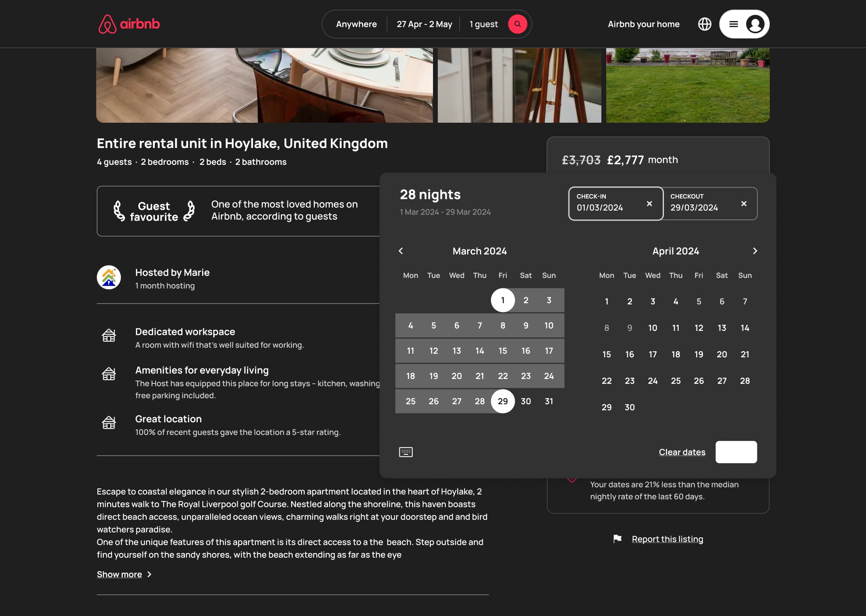Focus the CHECK-IN date field
Screen dimensions: 866x616
(x=615, y=204)
